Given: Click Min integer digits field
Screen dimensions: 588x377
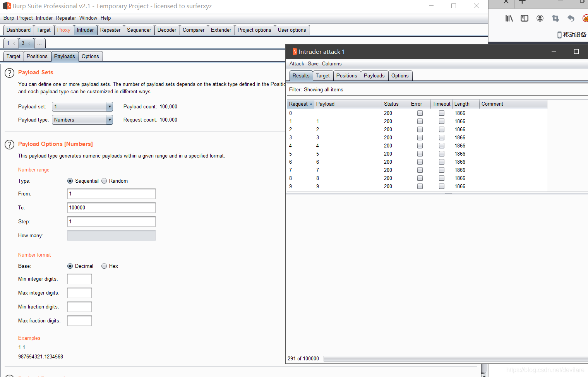Looking at the screenshot, I should [x=79, y=279].
